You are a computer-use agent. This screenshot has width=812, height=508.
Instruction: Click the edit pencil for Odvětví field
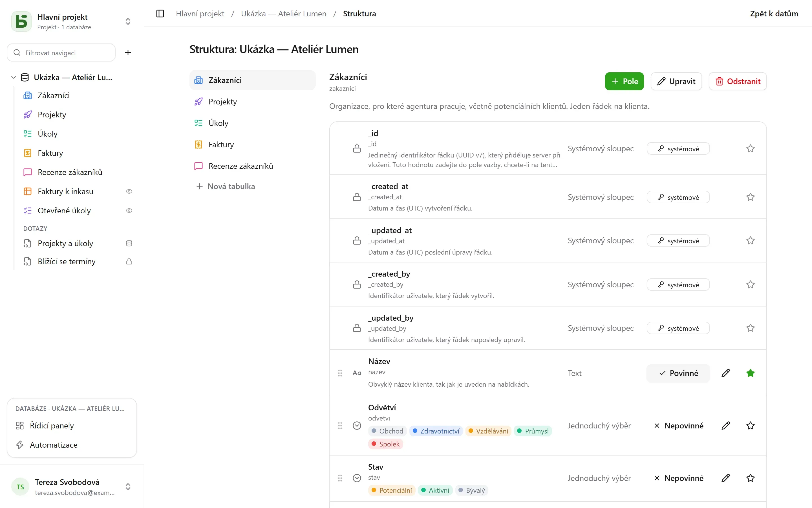(x=725, y=426)
